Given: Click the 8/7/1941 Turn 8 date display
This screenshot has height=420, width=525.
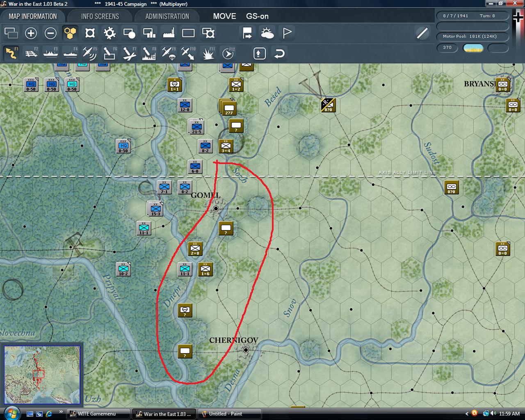Looking at the screenshot, I should (x=472, y=16).
